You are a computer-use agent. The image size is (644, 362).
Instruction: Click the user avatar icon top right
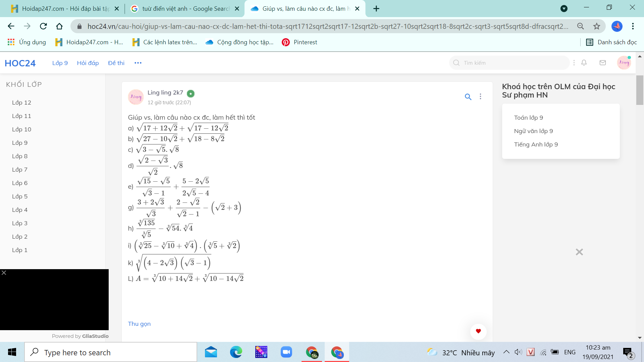coord(624,62)
